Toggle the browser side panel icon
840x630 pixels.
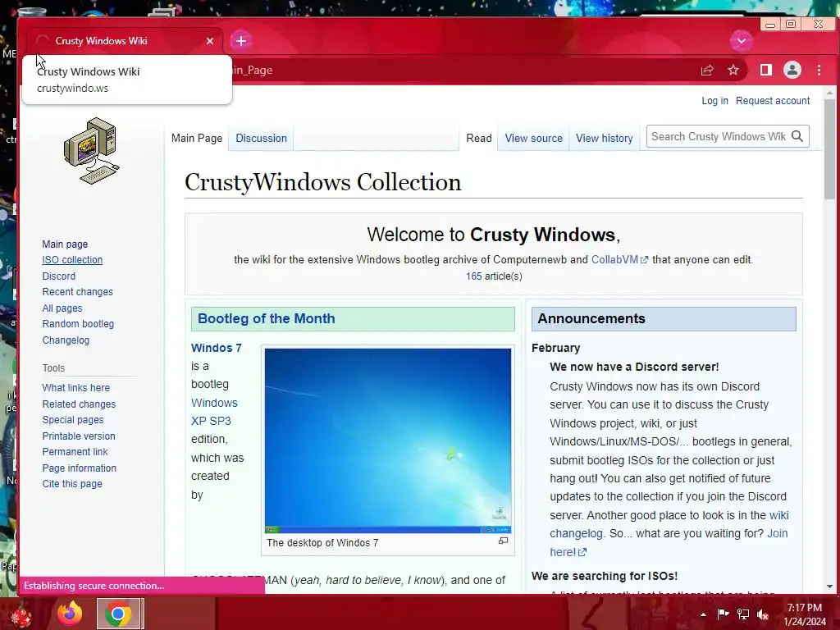[x=766, y=70]
